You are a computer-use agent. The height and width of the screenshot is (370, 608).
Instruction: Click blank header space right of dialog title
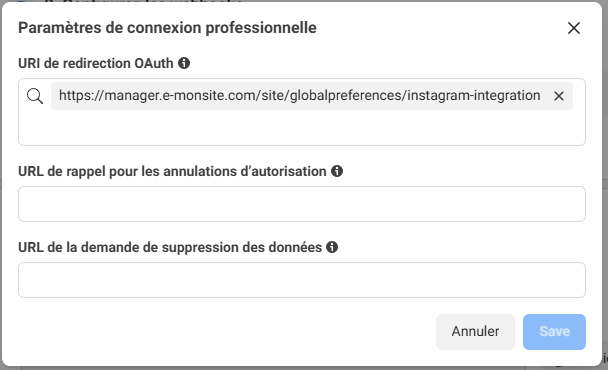[x=438, y=28]
